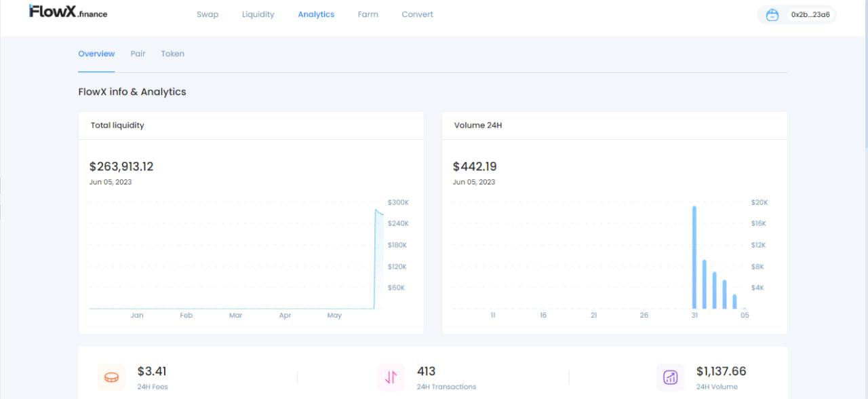Click the second-tallest bar in the volume chart
This screenshot has height=399, width=868.
point(705,284)
